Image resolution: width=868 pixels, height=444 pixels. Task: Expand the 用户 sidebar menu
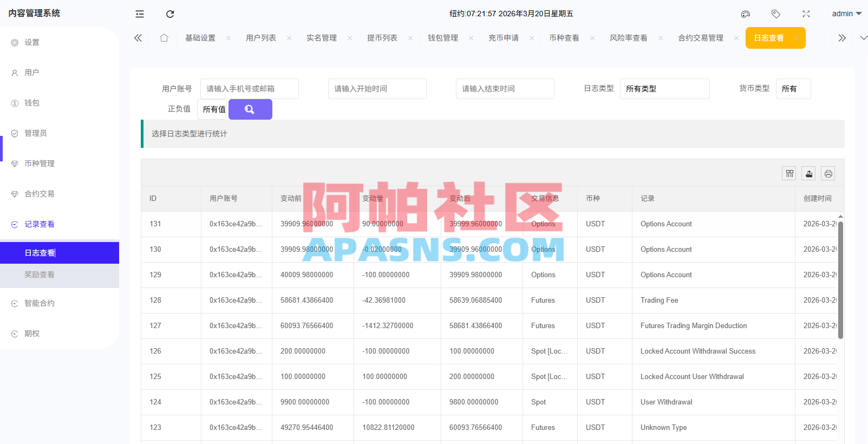tap(60, 73)
